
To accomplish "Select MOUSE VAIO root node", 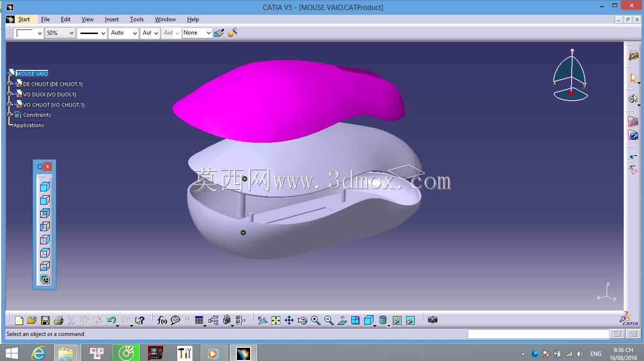I will [32, 74].
